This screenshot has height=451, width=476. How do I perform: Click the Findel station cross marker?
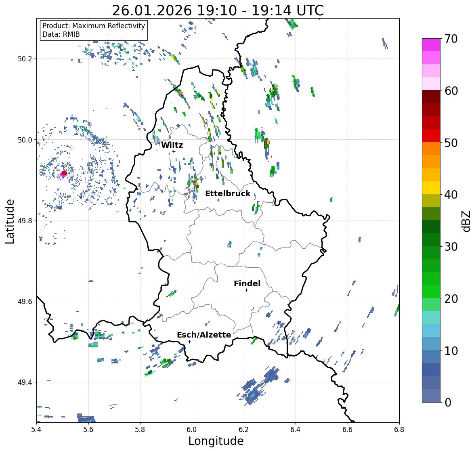click(246, 290)
